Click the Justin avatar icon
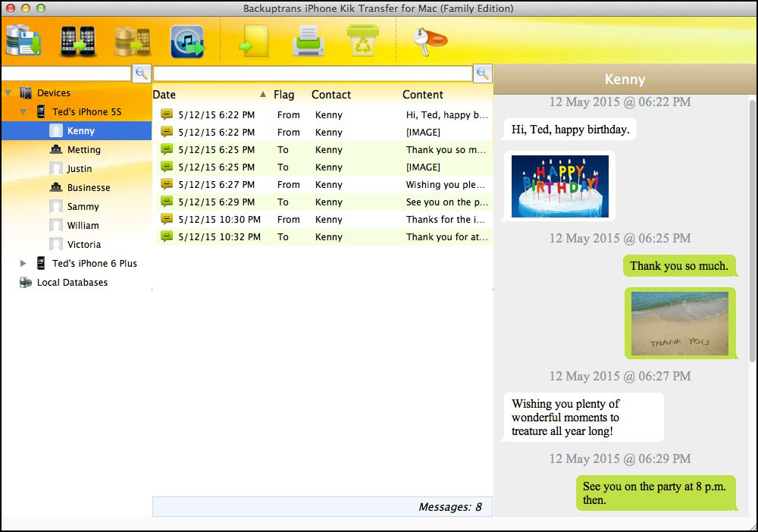758x532 pixels. (x=56, y=168)
